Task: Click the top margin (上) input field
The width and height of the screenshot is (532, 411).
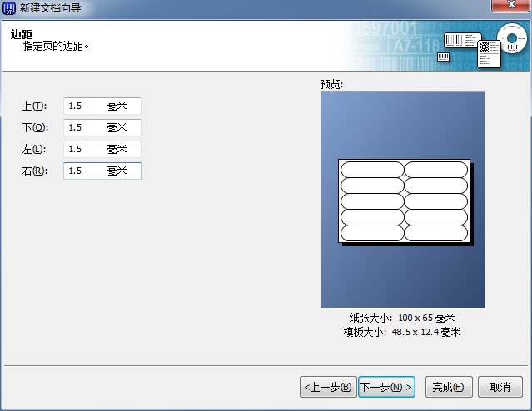Action: pyautogui.click(x=102, y=106)
